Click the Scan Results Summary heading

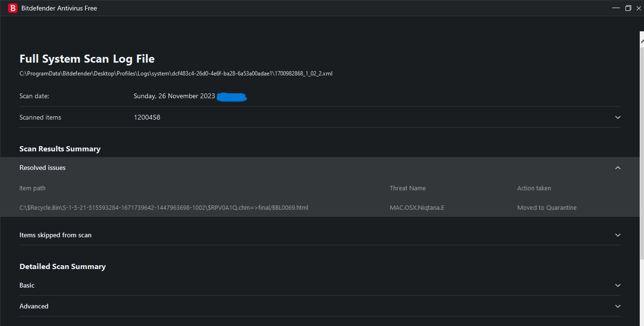[x=60, y=149]
